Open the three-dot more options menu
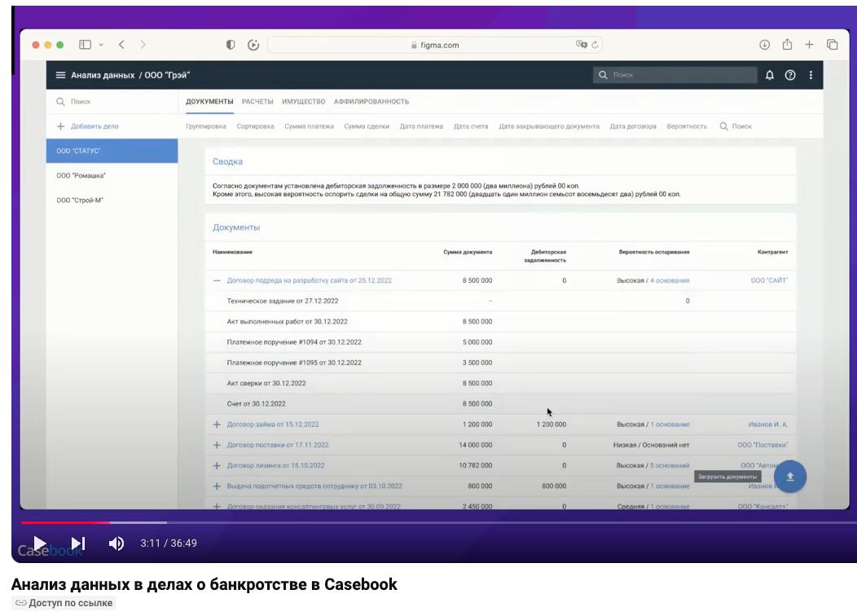 point(811,75)
